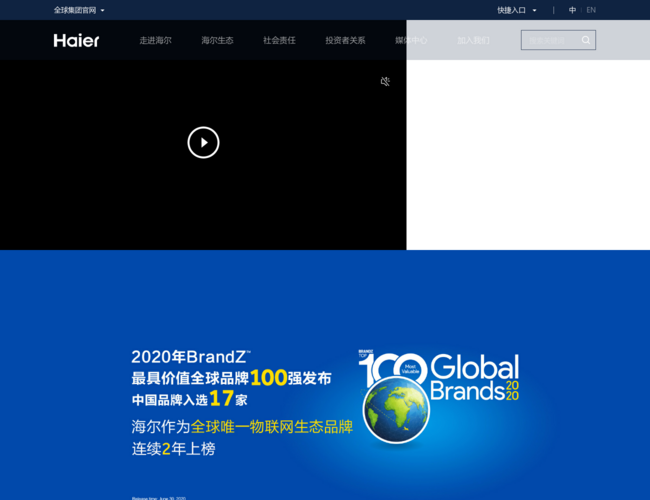
Task: Click 中国品牌入选17家 text
Action: click(189, 399)
